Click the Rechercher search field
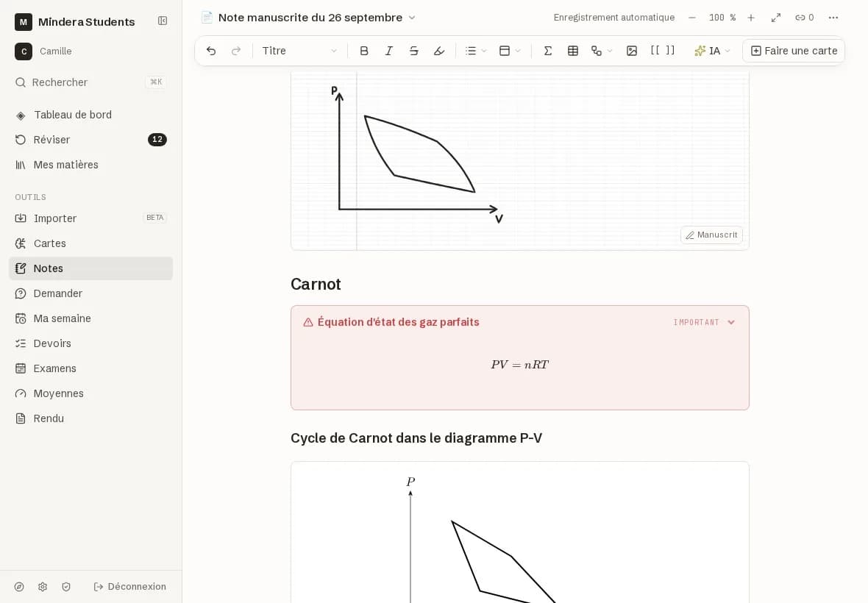This screenshot has width=868, height=603. click(90, 82)
